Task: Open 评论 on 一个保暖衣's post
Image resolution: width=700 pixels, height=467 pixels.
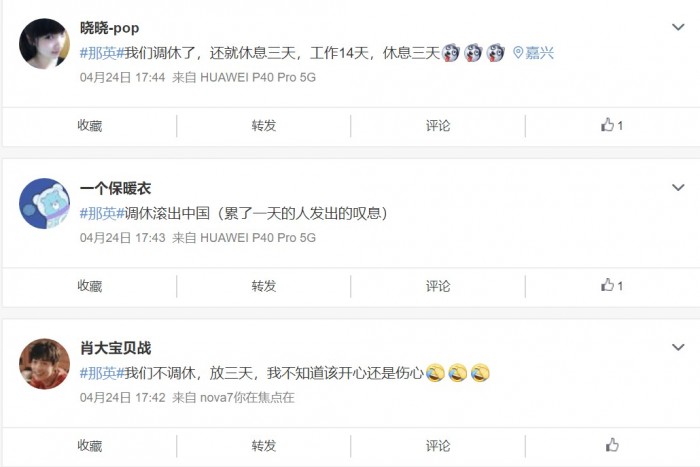Action: pos(438,286)
